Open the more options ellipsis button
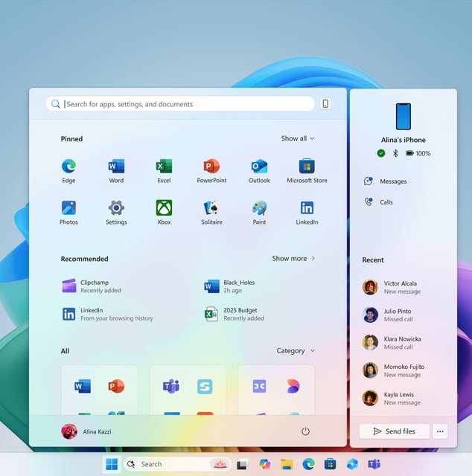Image resolution: width=472 pixels, height=476 pixels. 440,431
